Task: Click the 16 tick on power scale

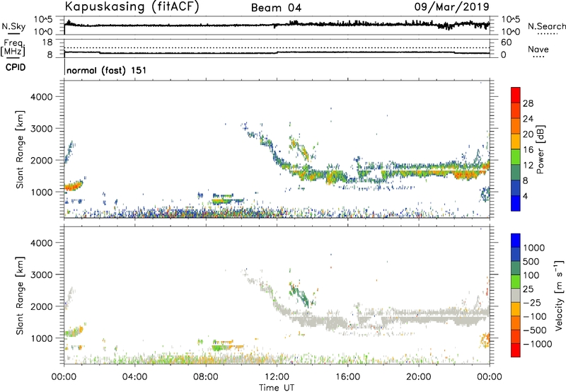Action: (528, 150)
